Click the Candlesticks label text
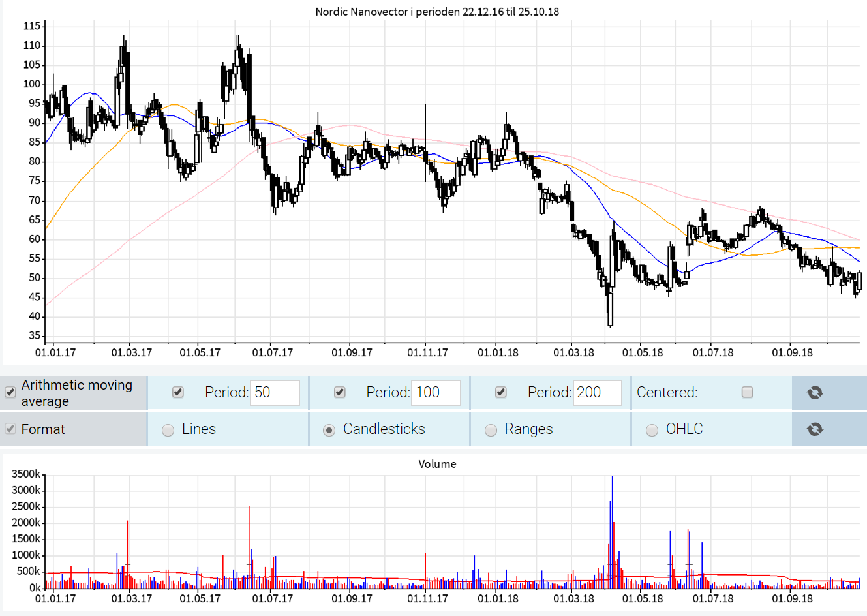 384,429
